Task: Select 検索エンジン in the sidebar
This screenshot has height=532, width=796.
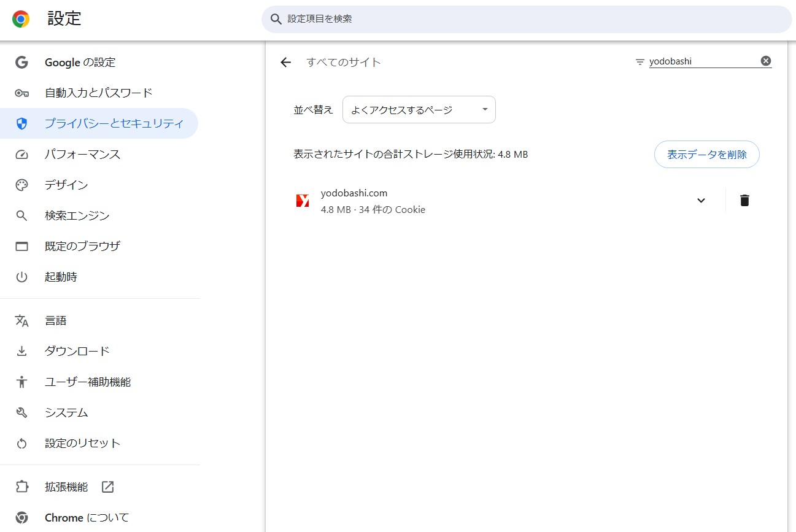Action: [77, 215]
